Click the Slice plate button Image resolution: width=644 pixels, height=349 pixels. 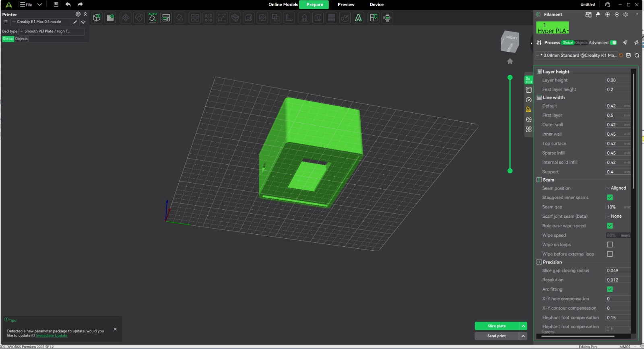tap(497, 326)
